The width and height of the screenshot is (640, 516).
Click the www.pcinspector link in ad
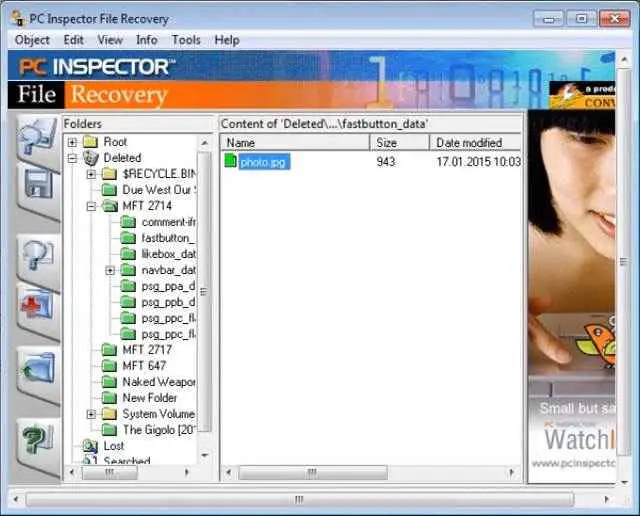coord(573,463)
